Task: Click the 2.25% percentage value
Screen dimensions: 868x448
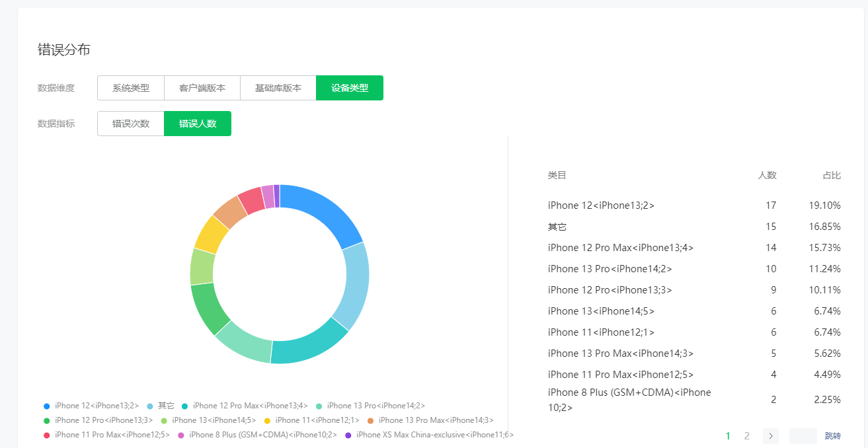Action: click(828, 400)
